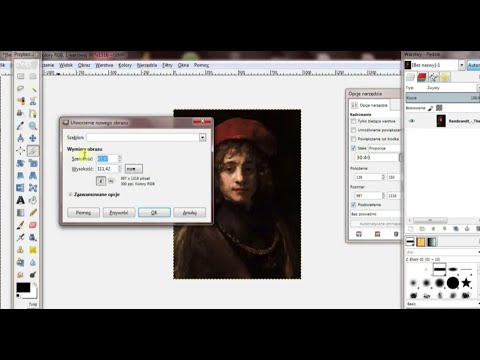The height and width of the screenshot is (360, 480).
Task: Click the 'Szerokość' width input field
Action: (x=107, y=159)
